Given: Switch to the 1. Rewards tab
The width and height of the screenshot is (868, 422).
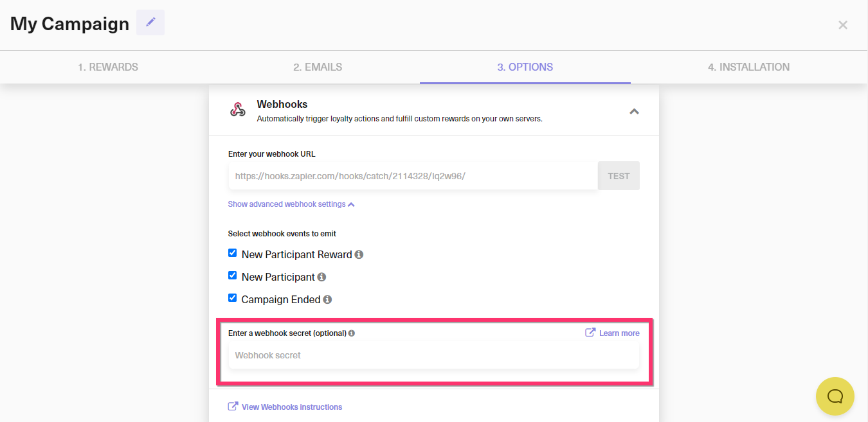Looking at the screenshot, I should [x=108, y=67].
